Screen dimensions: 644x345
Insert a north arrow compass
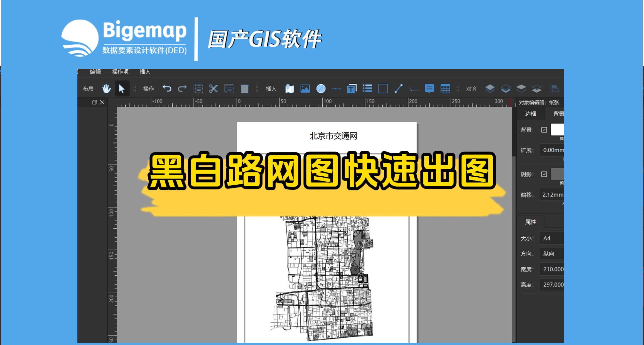click(321, 88)
